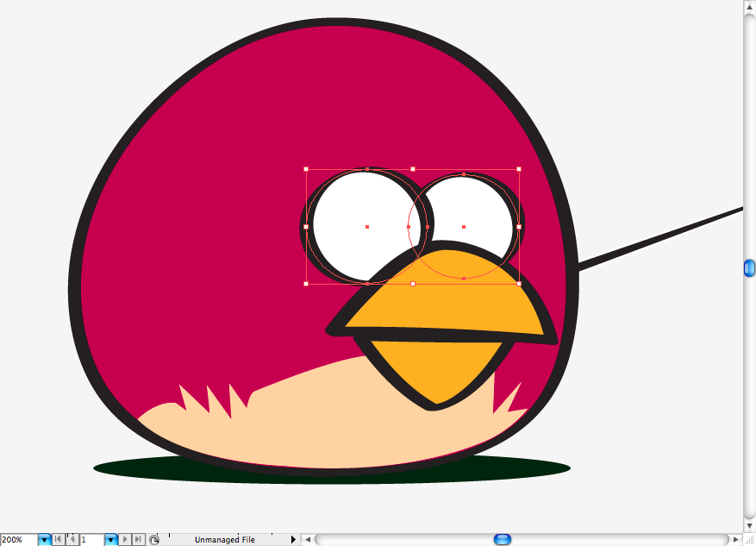Click the artboard number field showing 1

coord(92,540)
